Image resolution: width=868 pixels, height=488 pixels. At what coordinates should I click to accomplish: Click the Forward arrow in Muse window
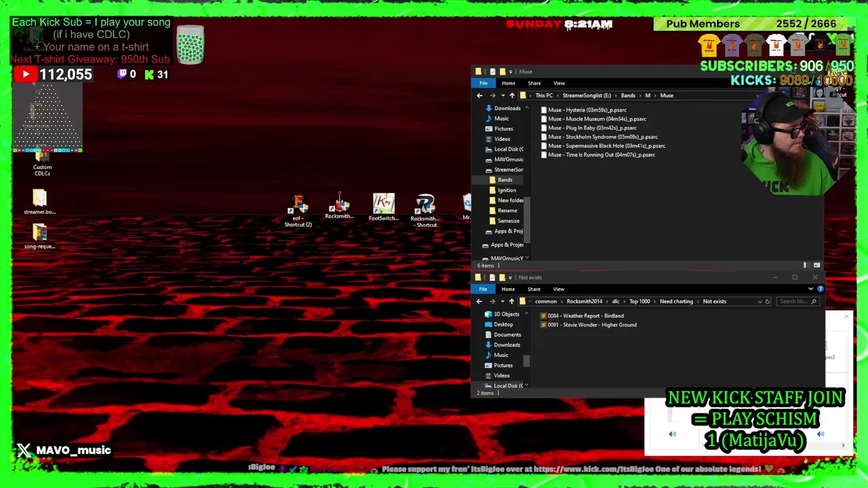492,96
